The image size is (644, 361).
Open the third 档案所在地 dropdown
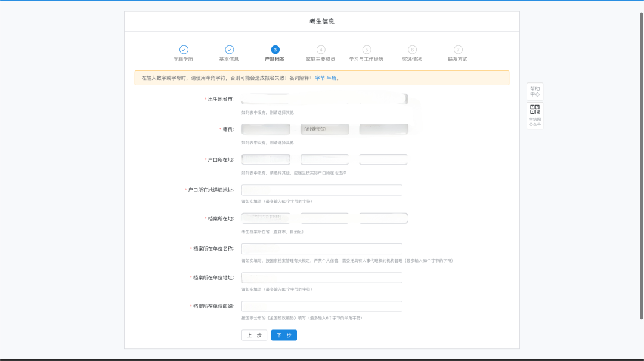click(x=383, y=218)
